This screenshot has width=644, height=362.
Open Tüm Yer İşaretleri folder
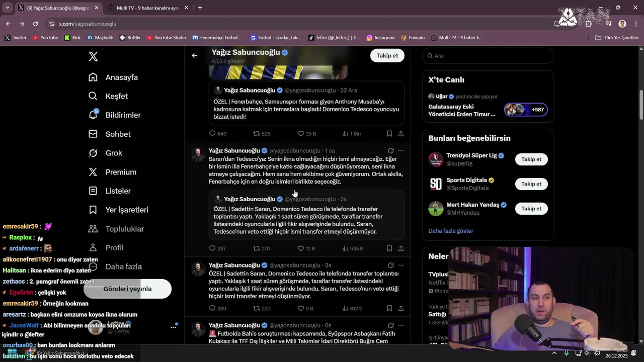pos(617,38)
